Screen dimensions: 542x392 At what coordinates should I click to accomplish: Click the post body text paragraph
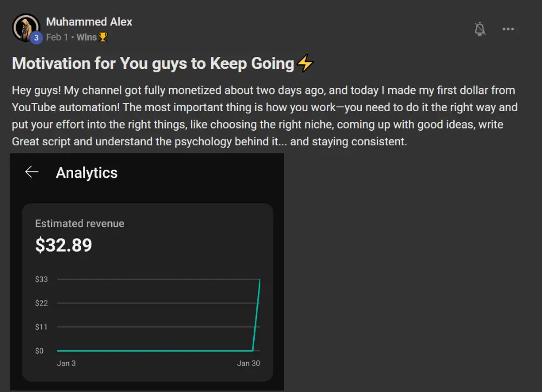[265, 116]
